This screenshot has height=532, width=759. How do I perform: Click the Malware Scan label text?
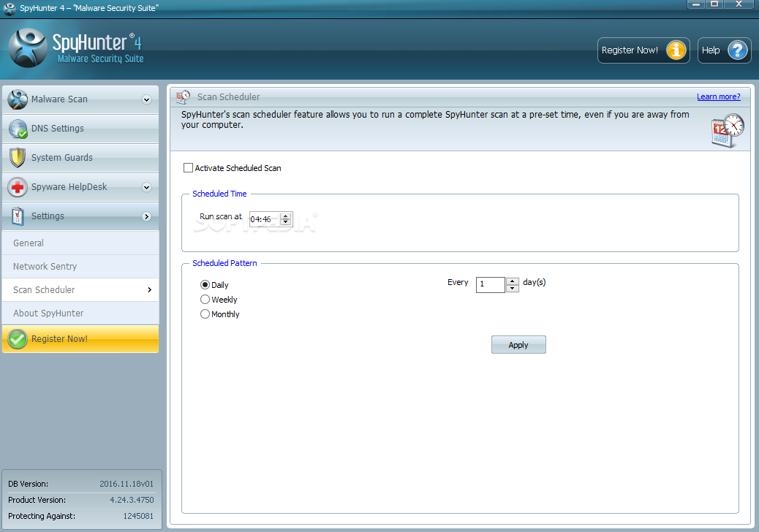[x=59, y=99]
